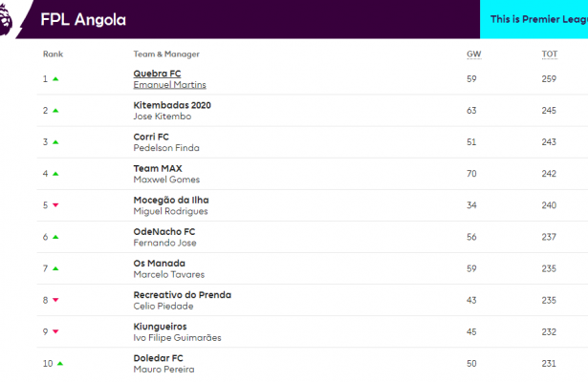Open Corri FC team page
The width and height of the screenshot is (588, 382).
point(151,137)
